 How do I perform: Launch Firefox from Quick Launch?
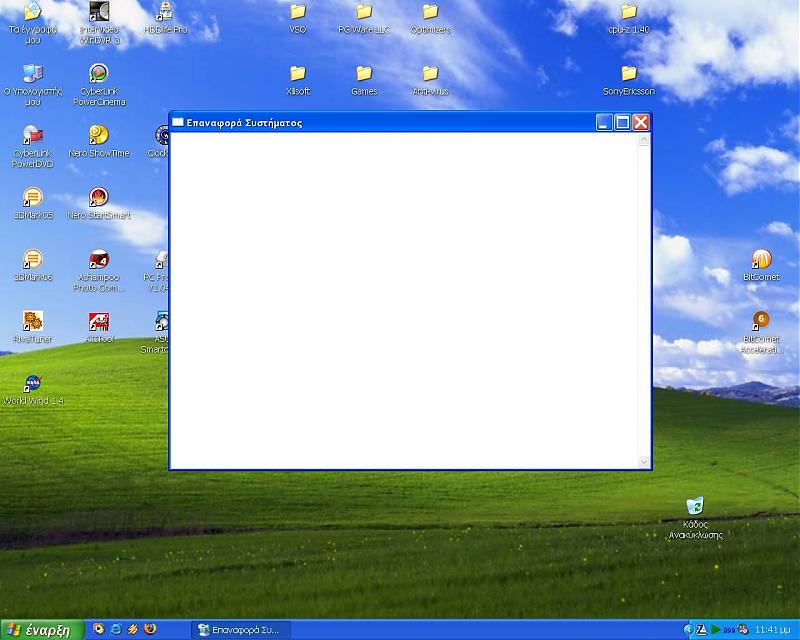(150, 629)
